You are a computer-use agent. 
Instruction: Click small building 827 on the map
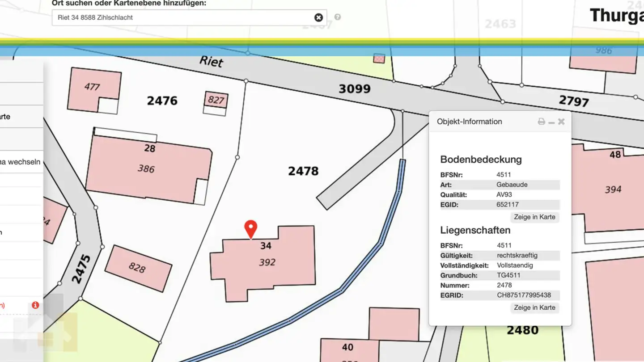(216, 100)
